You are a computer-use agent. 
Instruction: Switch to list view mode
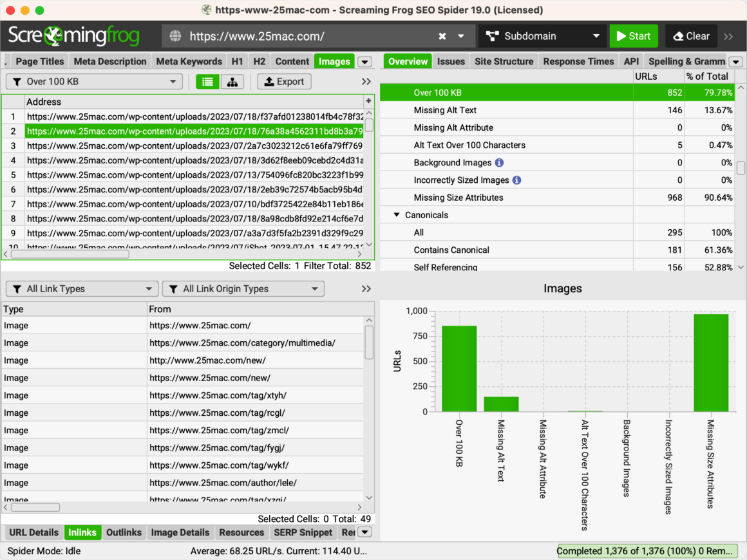pyautogui.click(x=208, y=82)
